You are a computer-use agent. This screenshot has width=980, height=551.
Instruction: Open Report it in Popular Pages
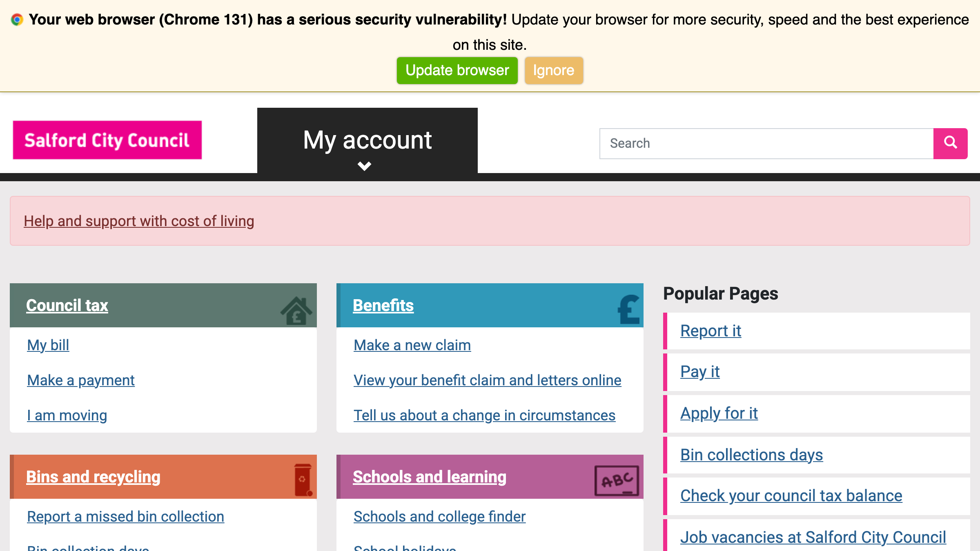[710, 331]
